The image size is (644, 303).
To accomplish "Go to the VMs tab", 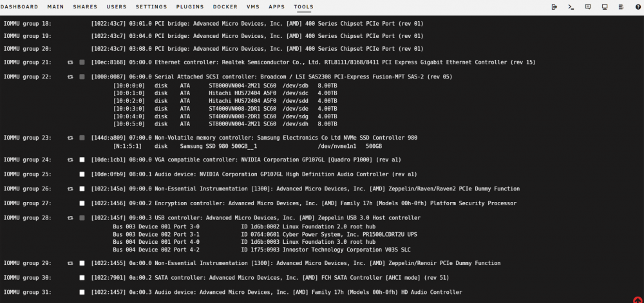I will [x=253, y=7].
